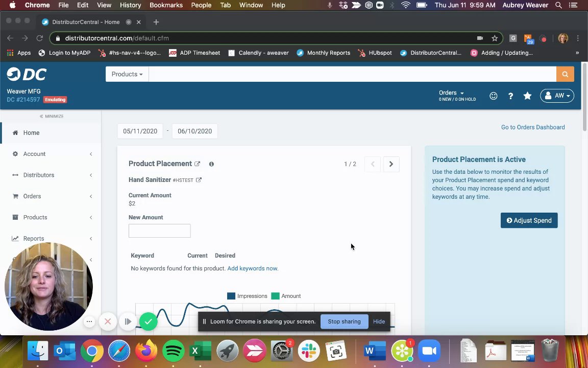
Task: Finish Loom recording with green checkmark
Action: [149, 321]
